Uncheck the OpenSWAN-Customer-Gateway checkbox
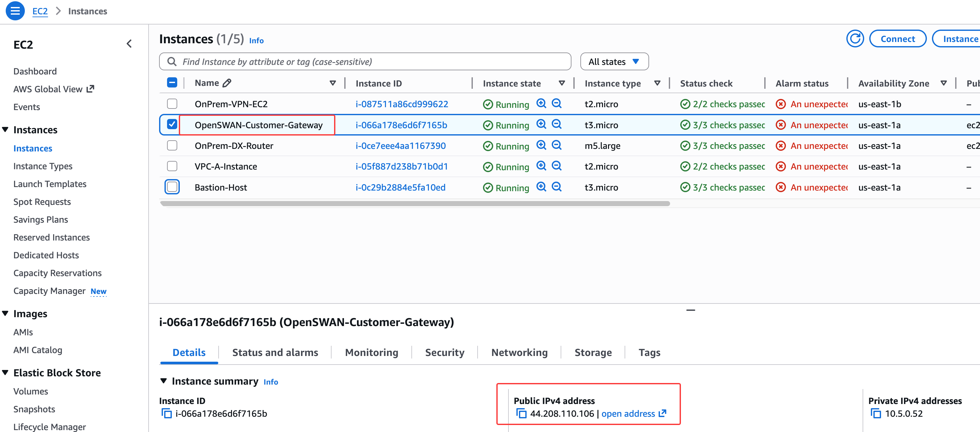 point(172,124)
